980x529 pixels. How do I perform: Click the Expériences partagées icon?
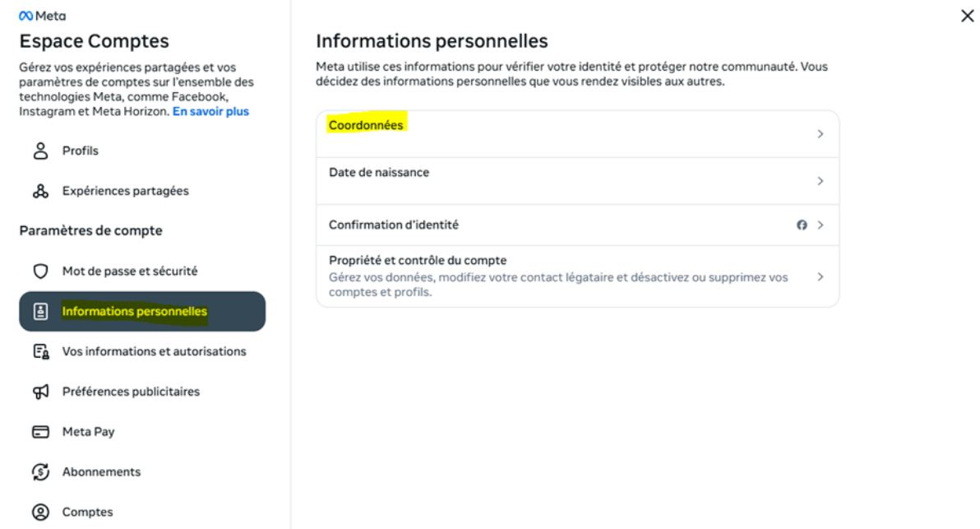click(36, 191)
